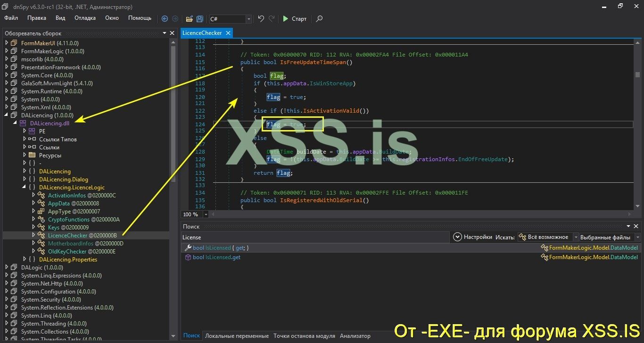Click the redo icon in the toolbar
The image size is (644, 343).
click(x=271, y=19)
